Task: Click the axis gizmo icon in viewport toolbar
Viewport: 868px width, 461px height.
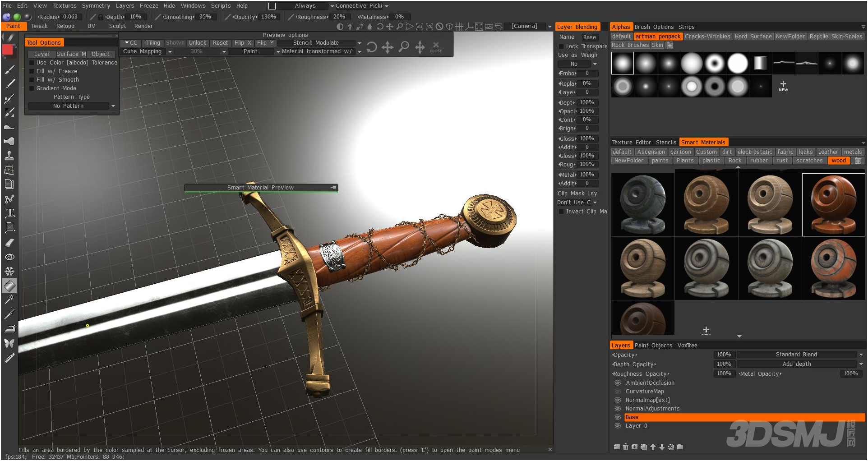Action: [x=469, y=27]
